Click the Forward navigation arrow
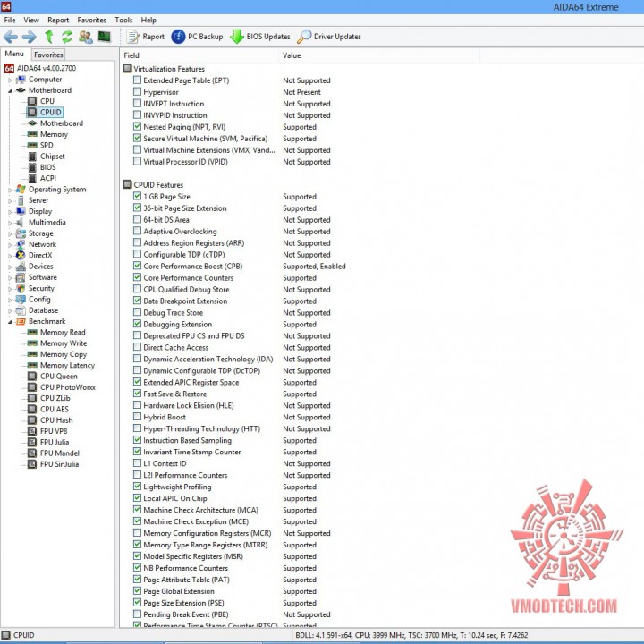The image size is (644, 644). (29, 37)
